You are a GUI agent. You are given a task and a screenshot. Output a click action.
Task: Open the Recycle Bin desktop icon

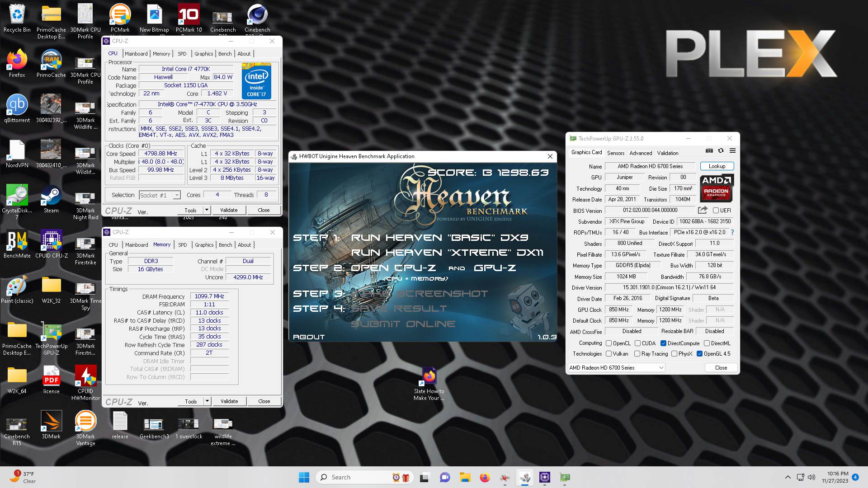click(17, 18)
